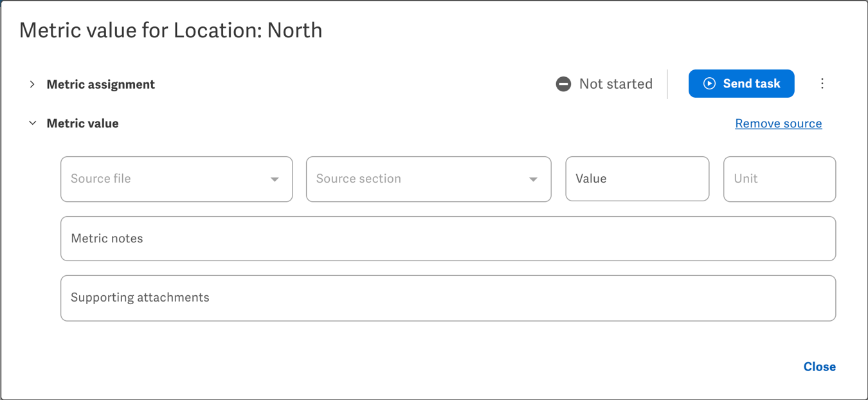Click the dialog title Metric value for Location: North
This screenshot has width=868, height=400.
pyautogui.click(x=171, y=30)
